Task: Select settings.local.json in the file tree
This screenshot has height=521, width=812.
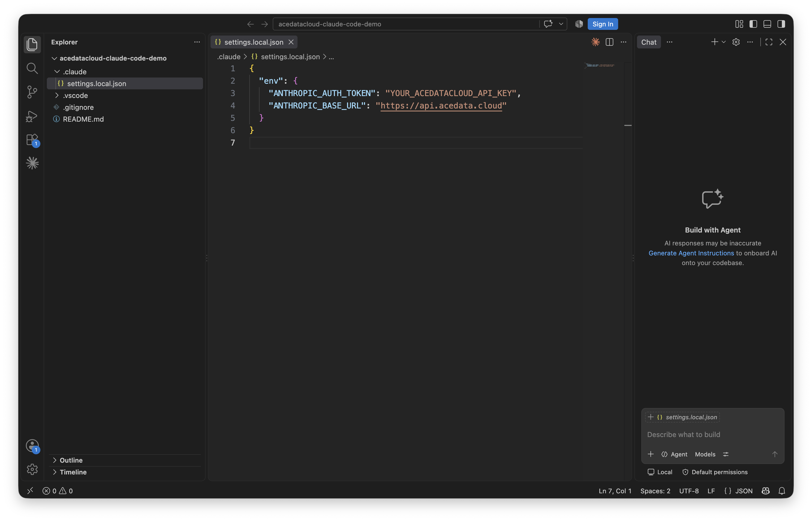Action: click(125, 84)
